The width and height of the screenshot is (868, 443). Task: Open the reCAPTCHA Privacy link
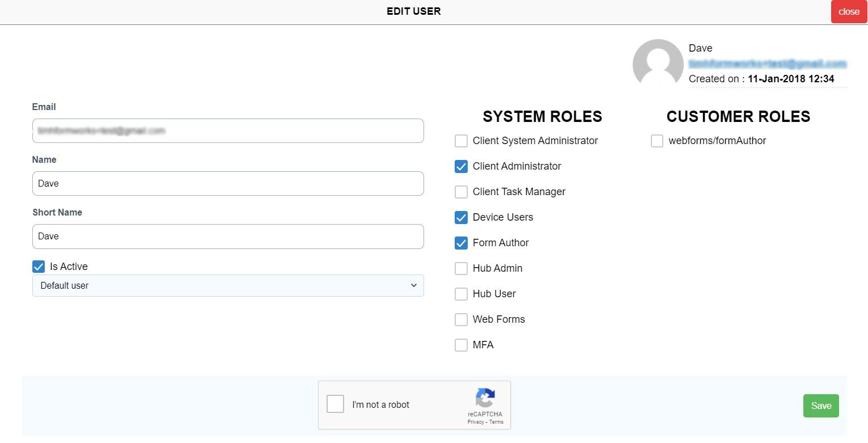point(476,422)
